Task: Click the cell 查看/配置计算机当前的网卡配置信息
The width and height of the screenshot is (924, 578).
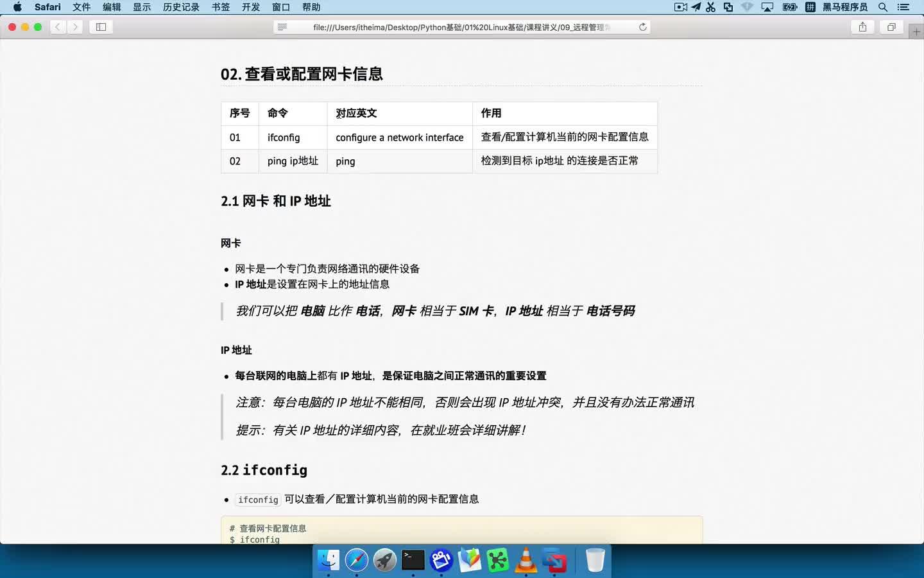Action: (x=565, y=137)
